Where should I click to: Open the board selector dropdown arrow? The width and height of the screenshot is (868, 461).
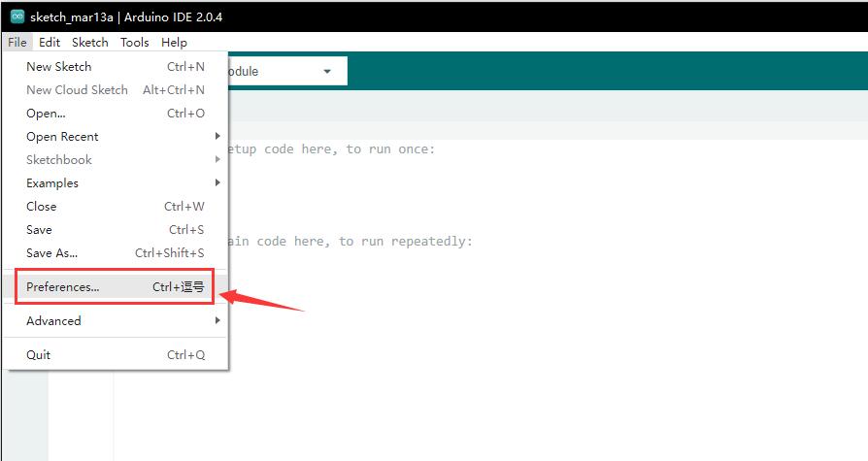click(x=327, y=72)
